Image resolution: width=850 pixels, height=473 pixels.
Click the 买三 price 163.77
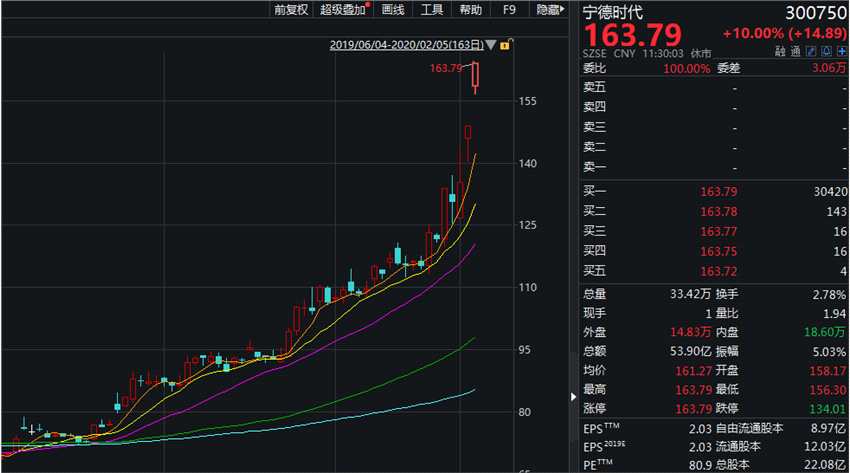(718, 232)
